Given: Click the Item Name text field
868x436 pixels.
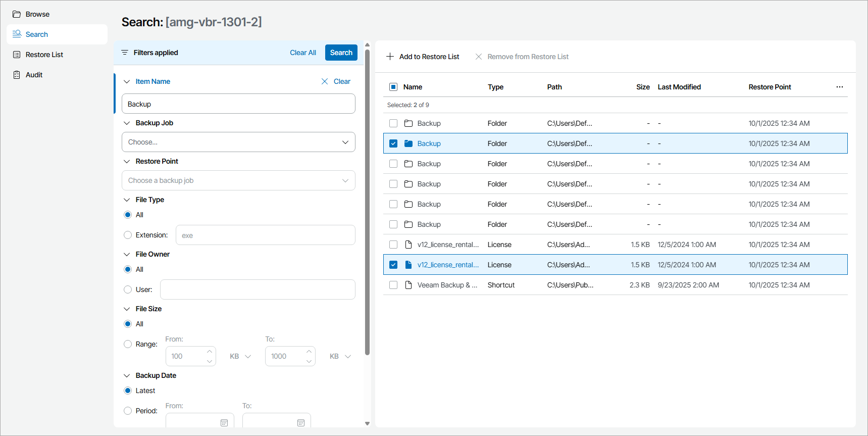Looking at the screenshot, I should pyautogui.click(x=238, y=104).
